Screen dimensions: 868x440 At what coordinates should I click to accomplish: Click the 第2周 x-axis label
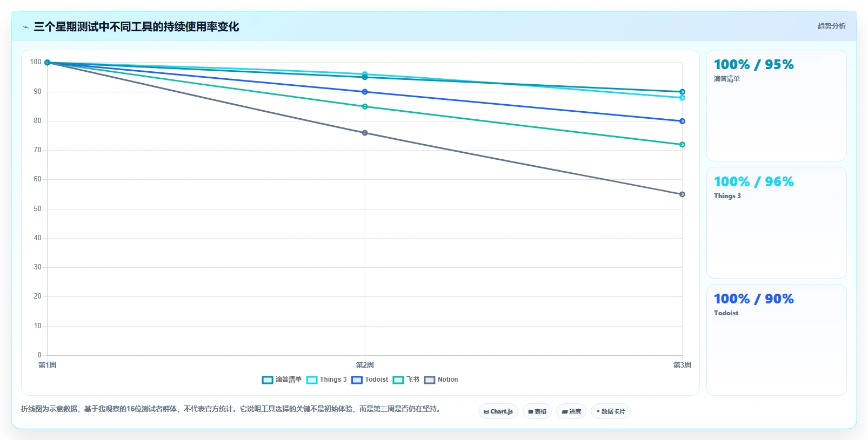point(365,365)
